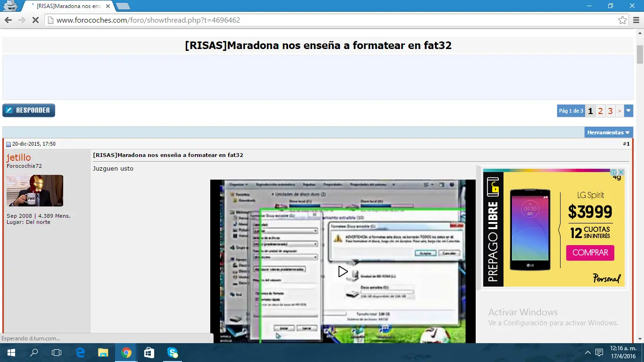Open the taskbar clock and calendar
This screenshot has height=362, width=644.
click(x=623, y=353)
